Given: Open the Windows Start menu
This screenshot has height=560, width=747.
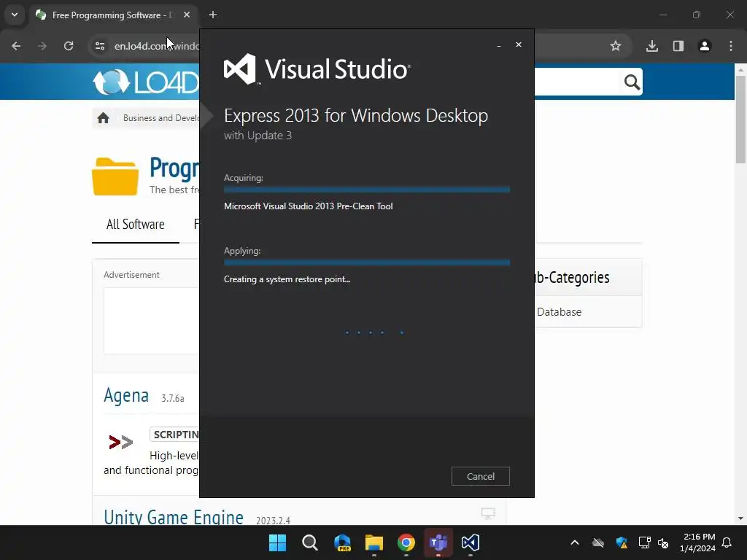Looking at the screenshot, I should point(277,542).
